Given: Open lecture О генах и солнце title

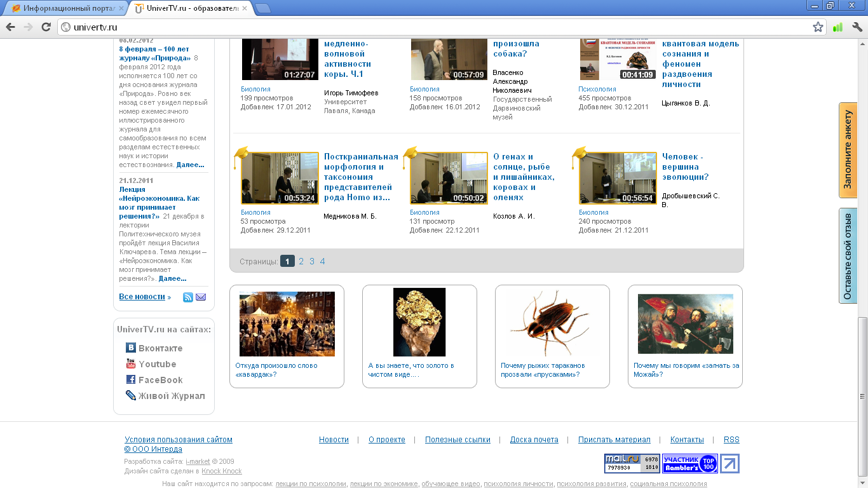Looking at the screenshot, I should [x=524, y=177].
